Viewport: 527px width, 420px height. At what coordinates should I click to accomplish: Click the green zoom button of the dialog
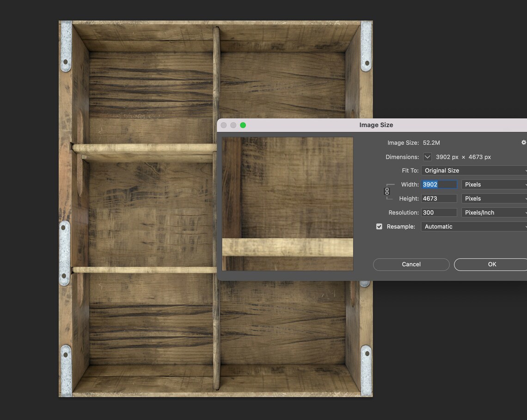click(243, 125)
